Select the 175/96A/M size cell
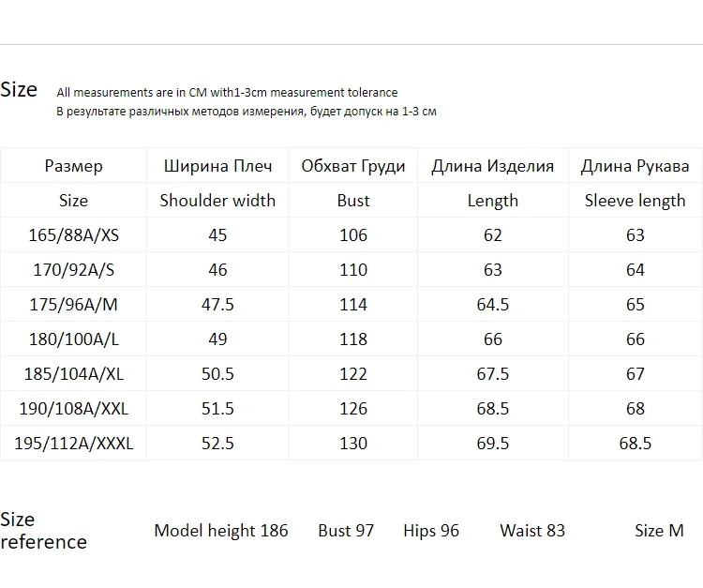The width and height of the screenshot is (703, 588). click(73, 305)
